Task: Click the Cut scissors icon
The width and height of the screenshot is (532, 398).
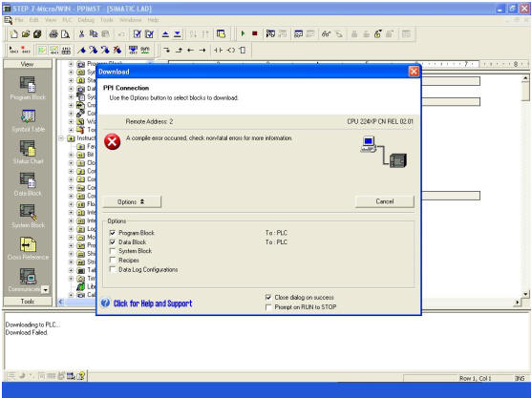Action: [81, 34]
